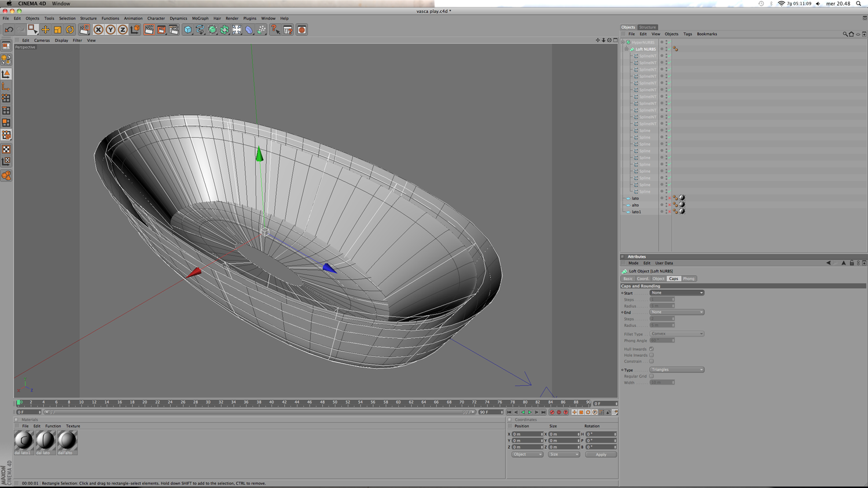Switch to the Phong attributes tab
Image resolution: width=868 pixels, height=488 pixels.
[x=689, y=279]
